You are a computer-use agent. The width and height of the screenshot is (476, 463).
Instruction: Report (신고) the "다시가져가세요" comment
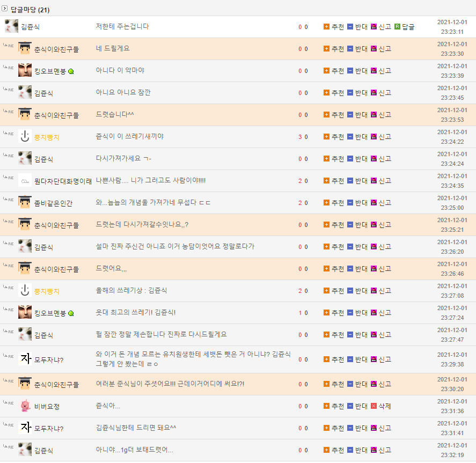point(374,159)
